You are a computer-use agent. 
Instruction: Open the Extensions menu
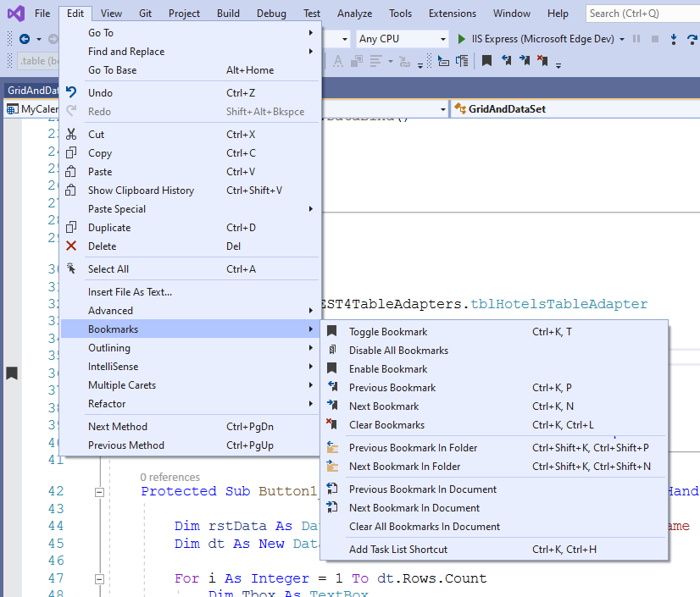point(453,14)
